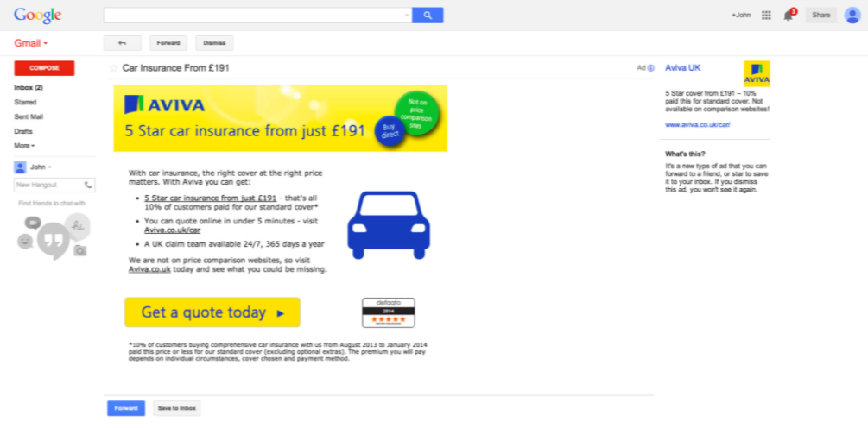
Task: Click the phone icon in New Hangout
Action: [88, 185]
